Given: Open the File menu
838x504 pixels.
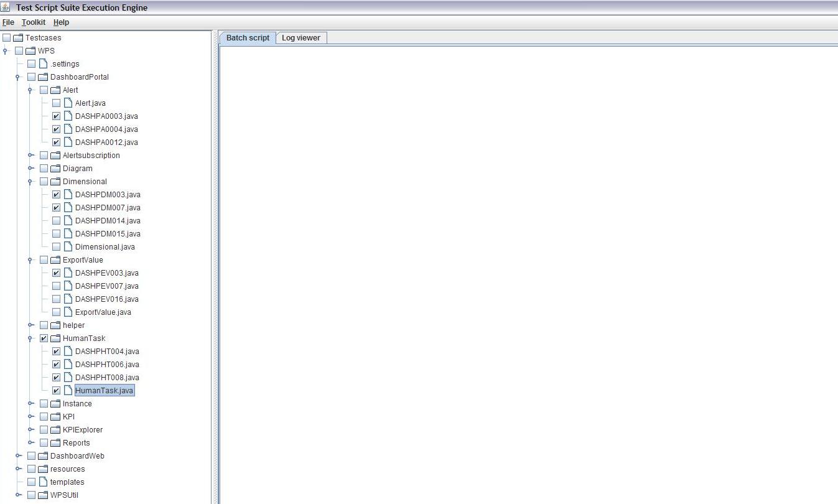Looking at the screenshot, I should click(x=8, y=22).
